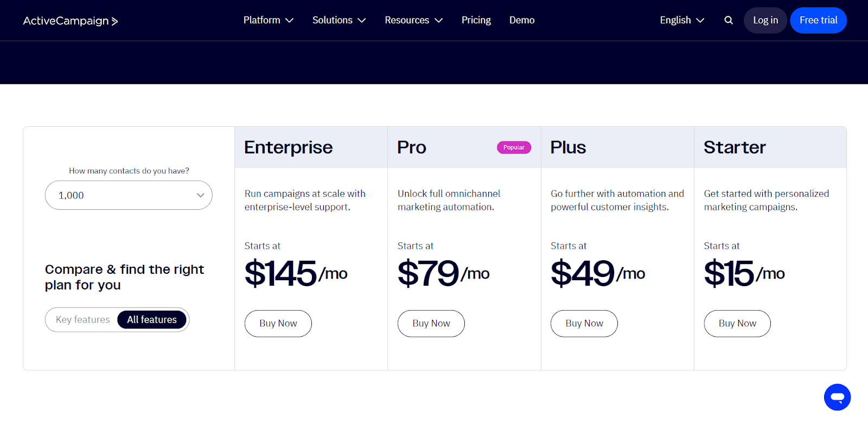Open the English language selector
This screenshot has height=425, width=868.
[x=681, y=20]
